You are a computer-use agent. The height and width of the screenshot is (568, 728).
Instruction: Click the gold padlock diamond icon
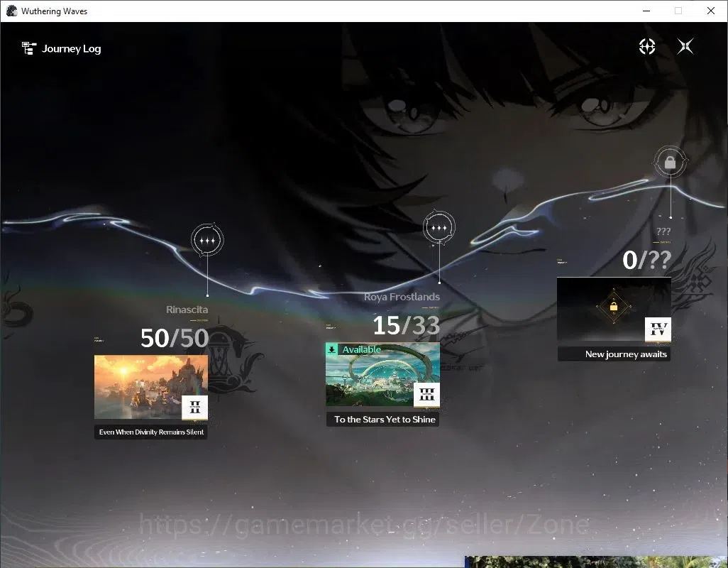pos(614,307)
